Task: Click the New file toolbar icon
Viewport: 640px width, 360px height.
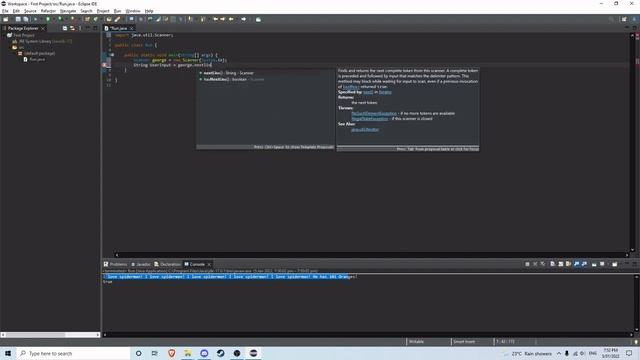Action: tap(6, 19)
